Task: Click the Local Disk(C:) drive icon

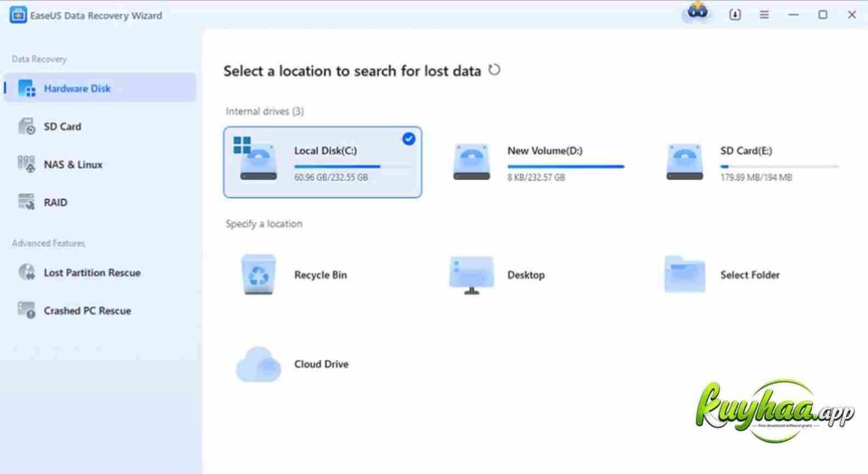Action: 255,159
